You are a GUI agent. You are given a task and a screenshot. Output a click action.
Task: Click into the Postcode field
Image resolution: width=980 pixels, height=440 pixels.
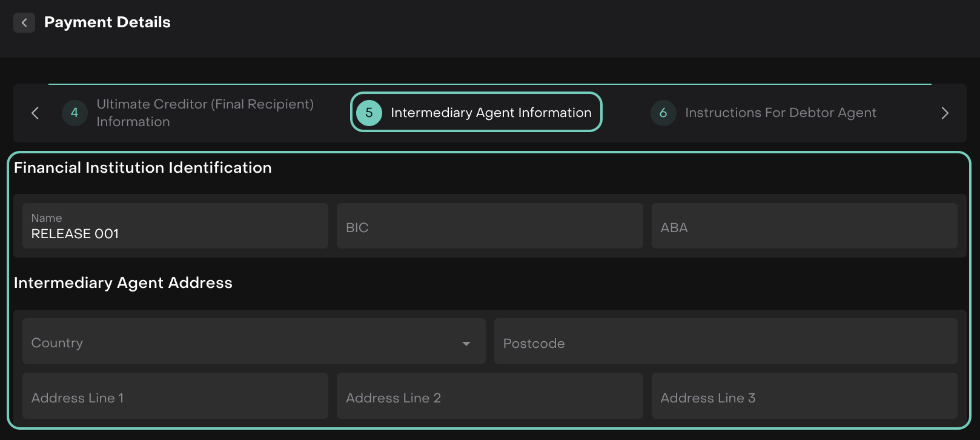point(725,342)
